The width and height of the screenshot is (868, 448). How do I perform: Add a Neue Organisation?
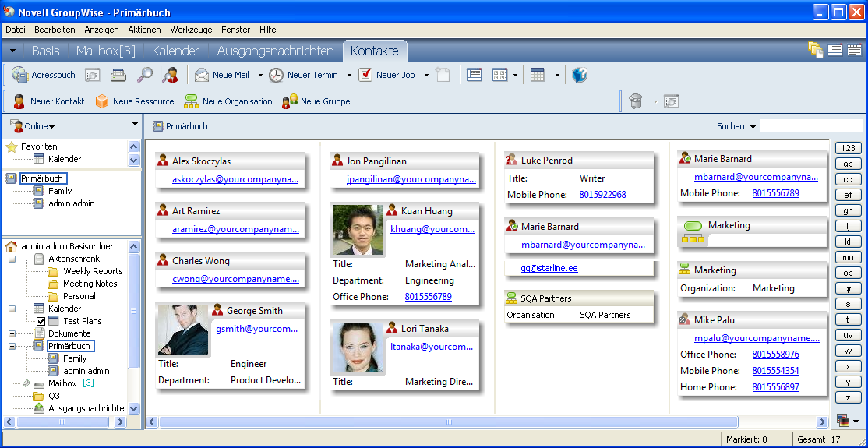click(228, 101)
